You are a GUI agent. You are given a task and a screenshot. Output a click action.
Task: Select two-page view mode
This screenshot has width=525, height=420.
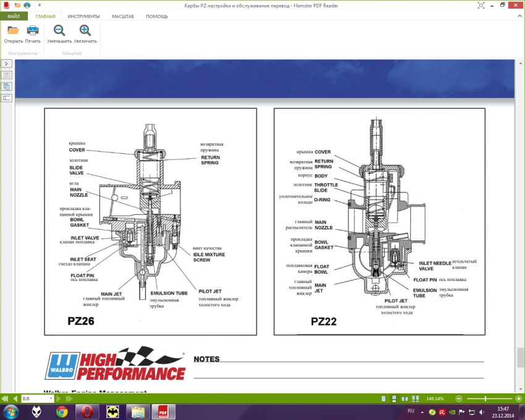coord(405,398)
